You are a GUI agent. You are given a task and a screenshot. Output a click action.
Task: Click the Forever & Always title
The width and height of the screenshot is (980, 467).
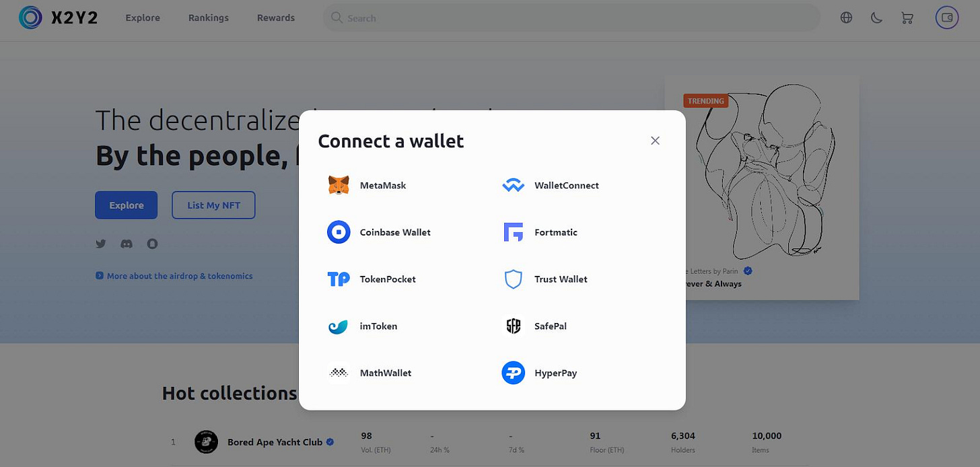(x=713, y=284)
